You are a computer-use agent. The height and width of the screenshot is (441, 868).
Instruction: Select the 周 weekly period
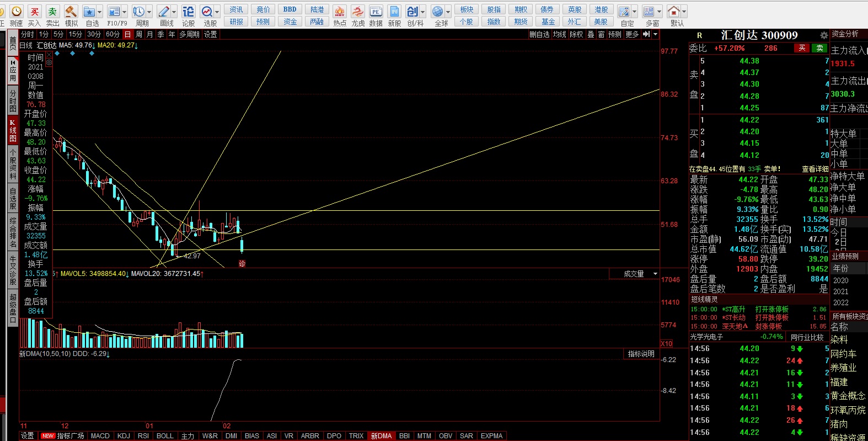tap(139, 34)
